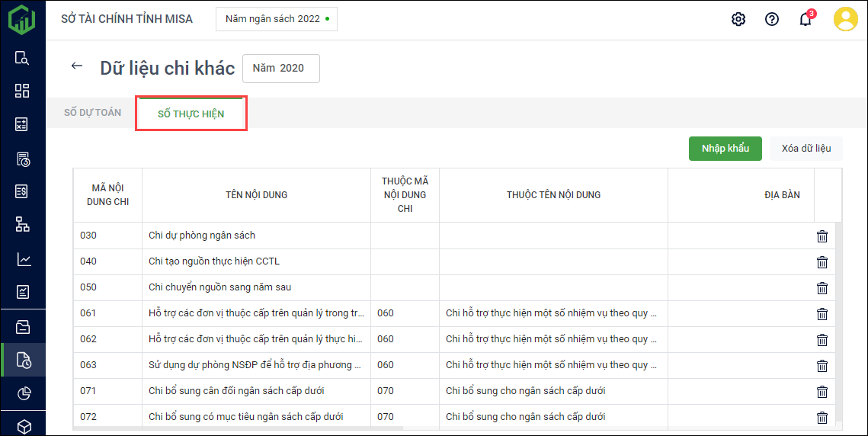The width and height of the screenshot is (868, 436).
Task: Open the pie chart icon in sidebar
Action: click(24, 393)
